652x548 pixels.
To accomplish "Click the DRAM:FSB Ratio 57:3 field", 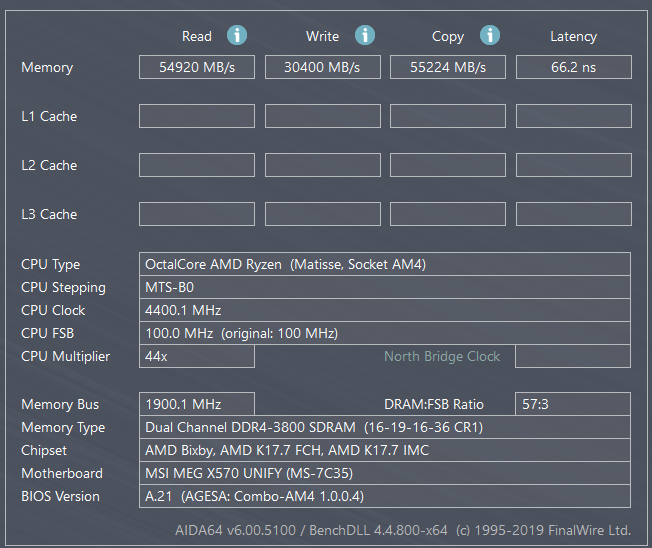I will pyautogui.click(x=573, y=404).
